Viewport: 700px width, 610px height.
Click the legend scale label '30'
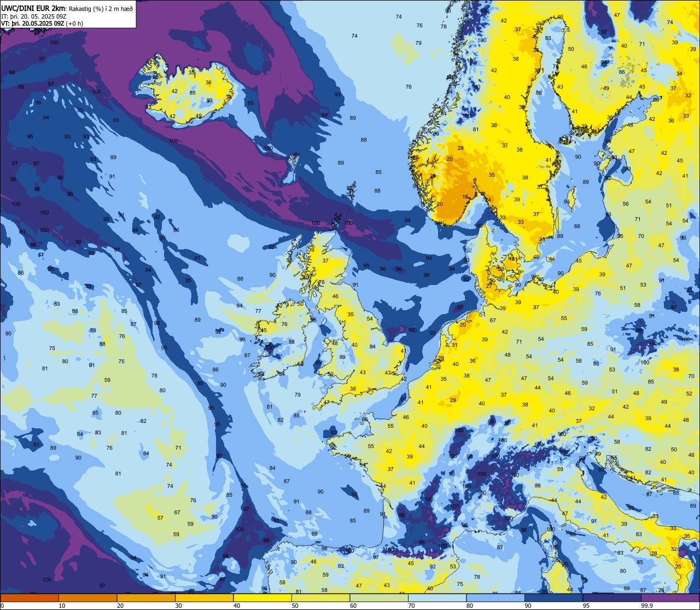point(178,606)
